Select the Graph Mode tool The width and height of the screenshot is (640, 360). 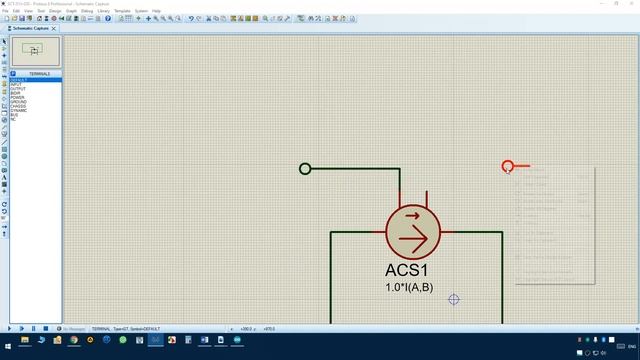coord(4,105)
